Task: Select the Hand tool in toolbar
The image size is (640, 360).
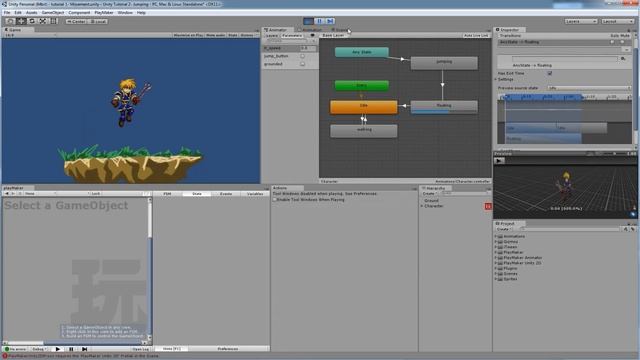Action: (10, 21)
